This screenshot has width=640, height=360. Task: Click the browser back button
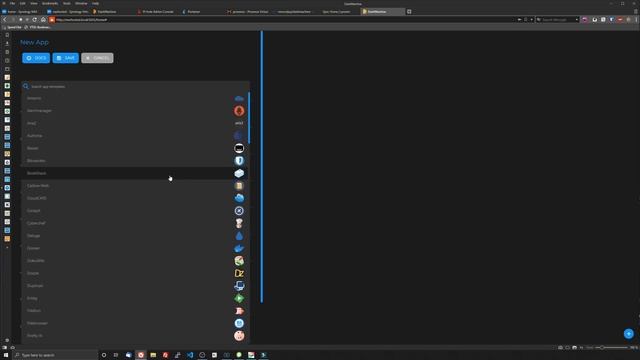click(5, 20)
